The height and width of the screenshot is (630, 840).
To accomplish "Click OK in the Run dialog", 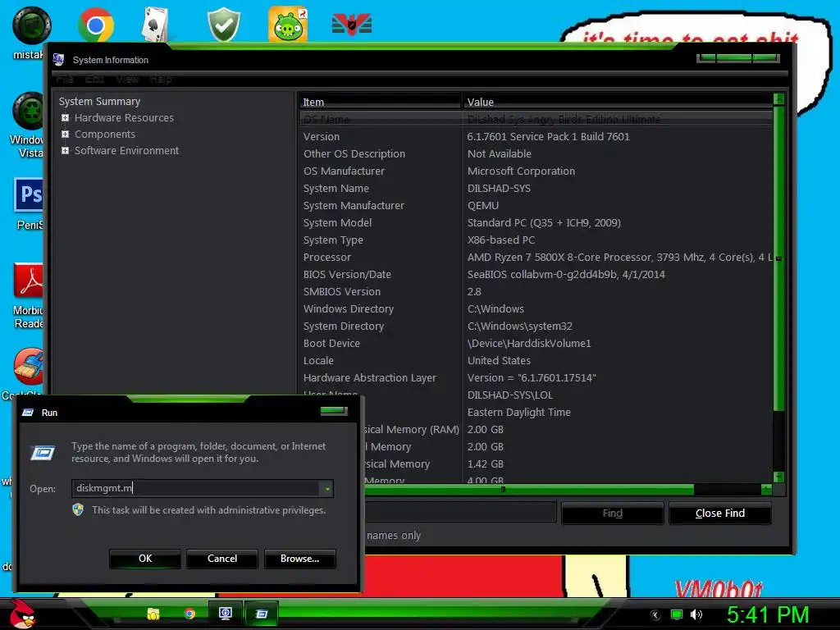I will pyautogui.click(x=145, y=558).
